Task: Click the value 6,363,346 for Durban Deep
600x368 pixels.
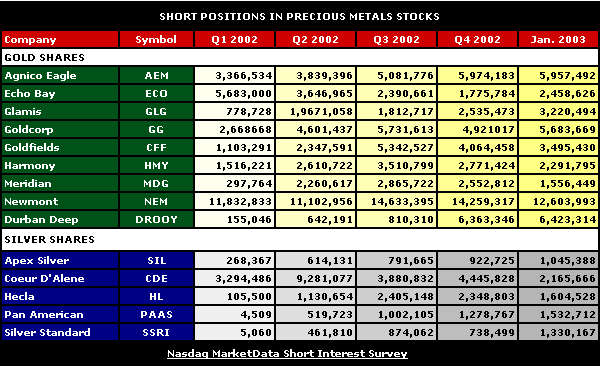Action: pos(487,220)
